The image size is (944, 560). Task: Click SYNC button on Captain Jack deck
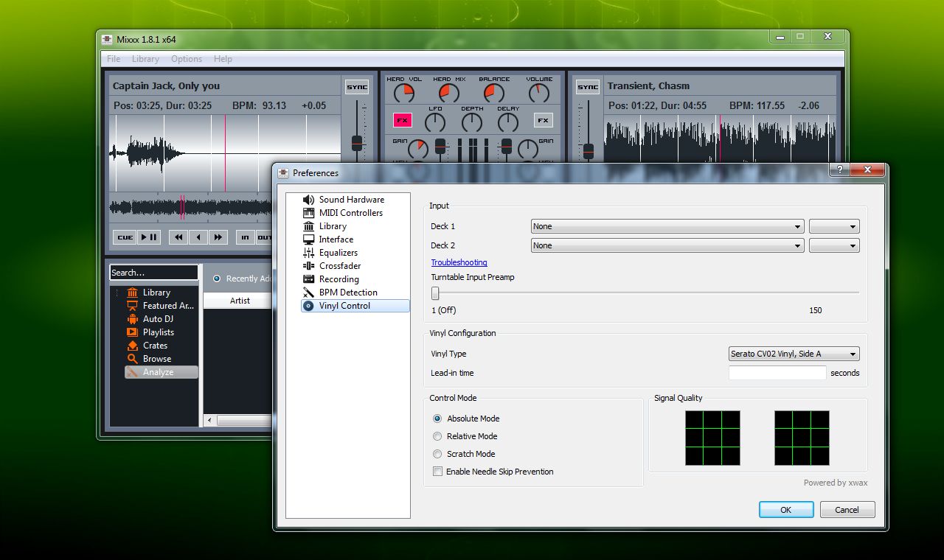point(357,87)
